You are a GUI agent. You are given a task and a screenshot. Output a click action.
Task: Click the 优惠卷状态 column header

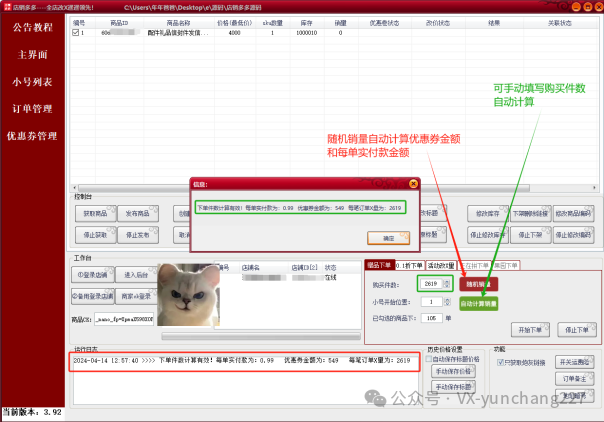pos(384,23)
